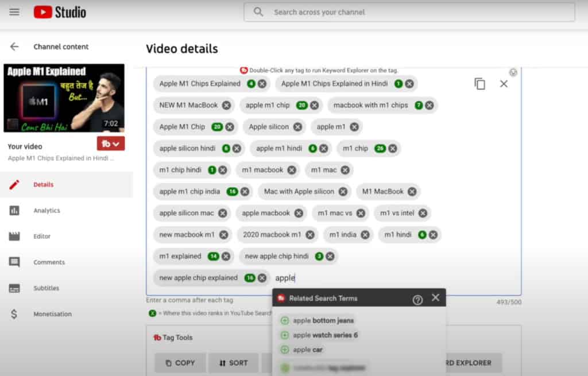Click the pencil icon next to Details
588x376 pixels.
click(x=14, y=184)
